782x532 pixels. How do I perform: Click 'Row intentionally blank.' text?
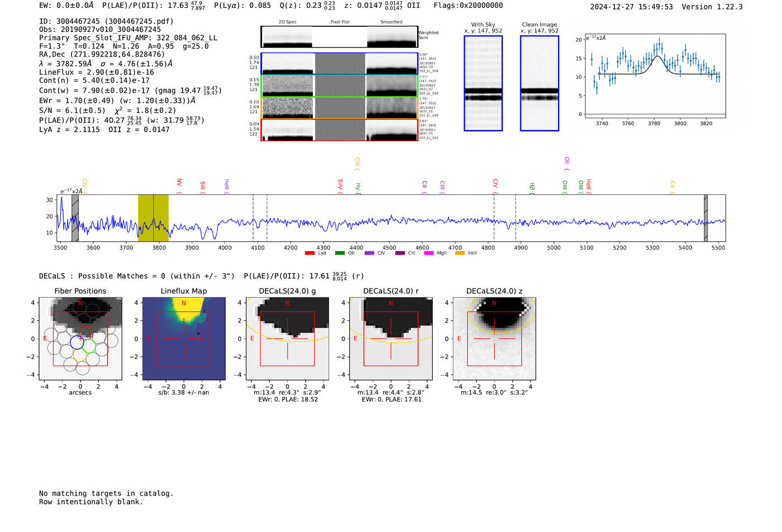tap(91, 502)
